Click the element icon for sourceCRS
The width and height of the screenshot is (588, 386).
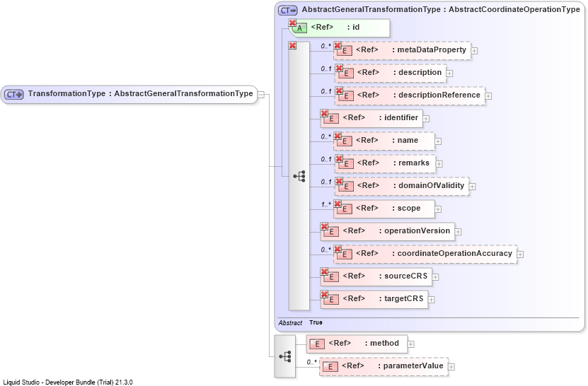pyautogui.click(x=331, y=276)
